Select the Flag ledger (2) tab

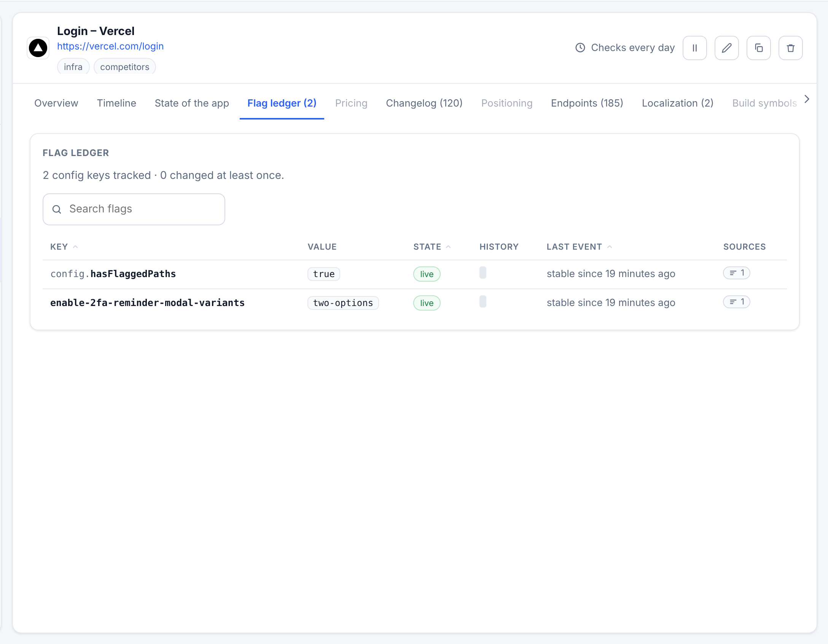click(282, 103)
